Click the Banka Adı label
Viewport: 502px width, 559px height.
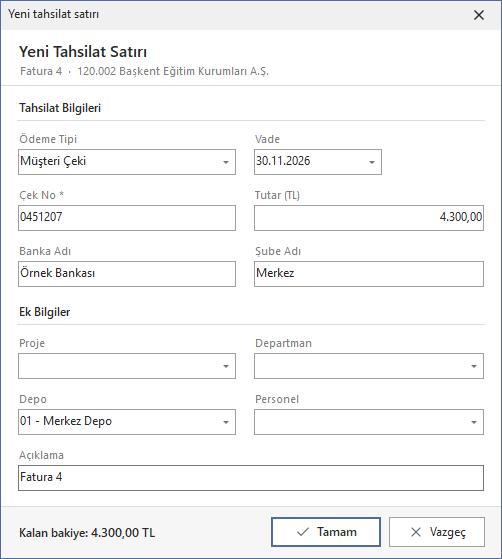pos(45,251)
